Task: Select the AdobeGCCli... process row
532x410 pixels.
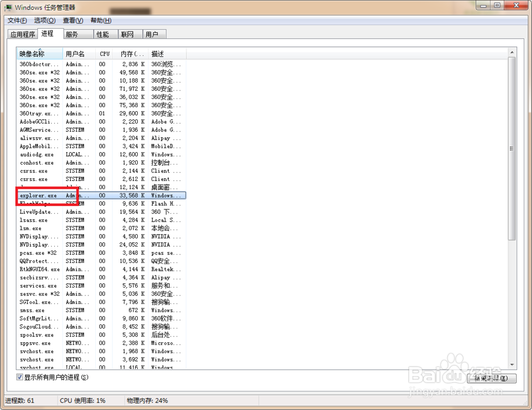Action: pyautogui.click(x=101, y=121)
